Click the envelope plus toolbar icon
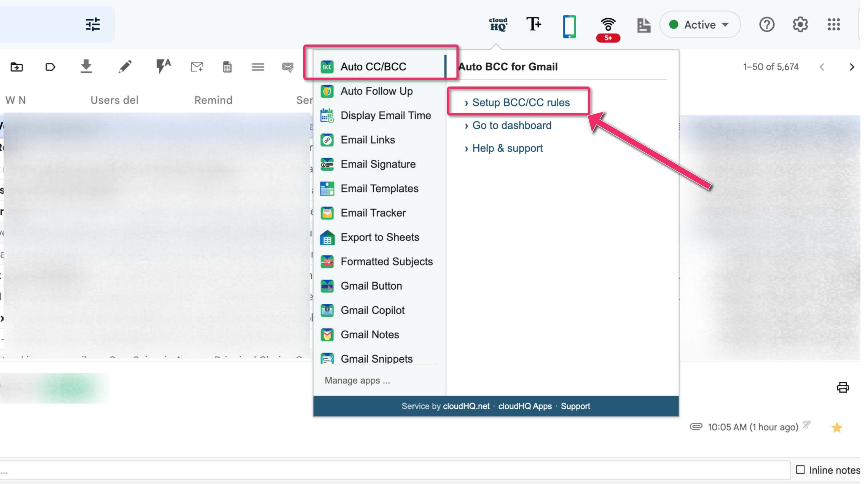Screen dimensions: 868x484 pos(197,67)
